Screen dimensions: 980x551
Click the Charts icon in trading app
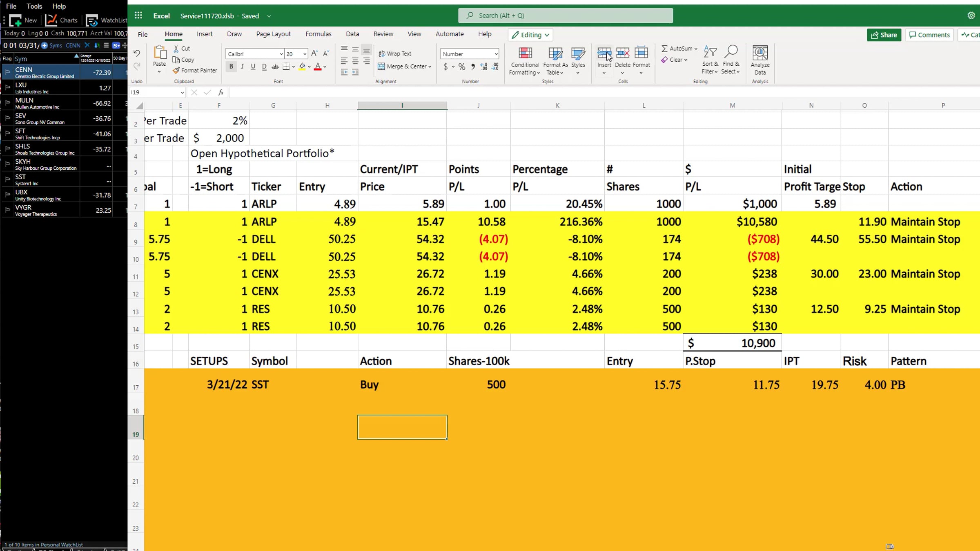51,20
